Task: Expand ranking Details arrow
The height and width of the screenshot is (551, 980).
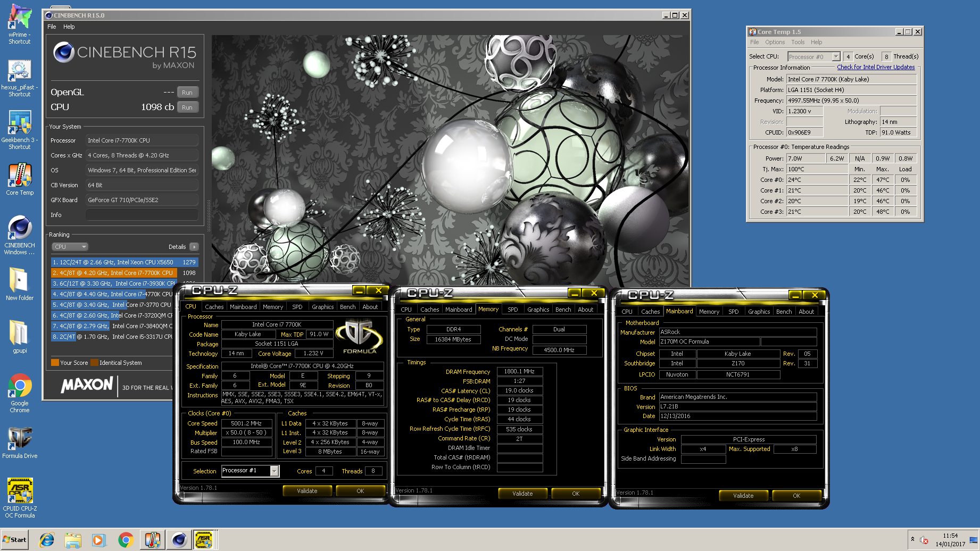Action: click(x=194, y=247)
